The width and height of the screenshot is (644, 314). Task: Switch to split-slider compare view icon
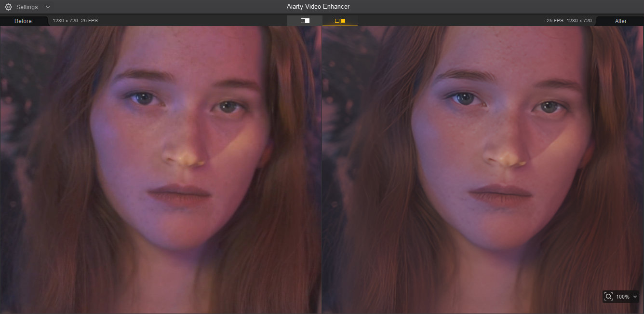click(305, 21)
